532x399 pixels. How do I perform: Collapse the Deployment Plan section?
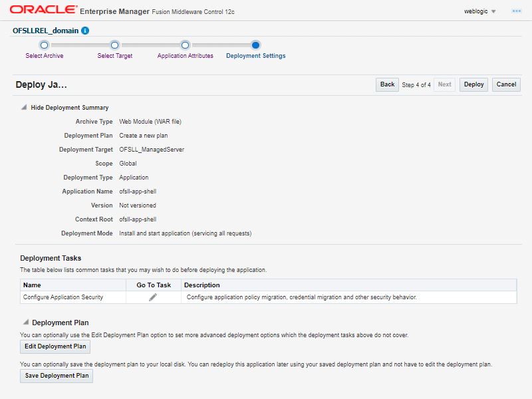(25, 322)
